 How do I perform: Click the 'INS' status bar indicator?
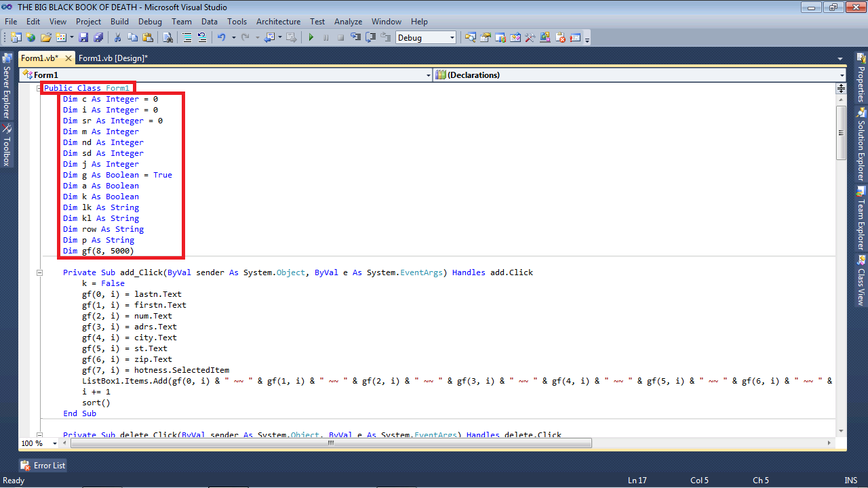850,481
